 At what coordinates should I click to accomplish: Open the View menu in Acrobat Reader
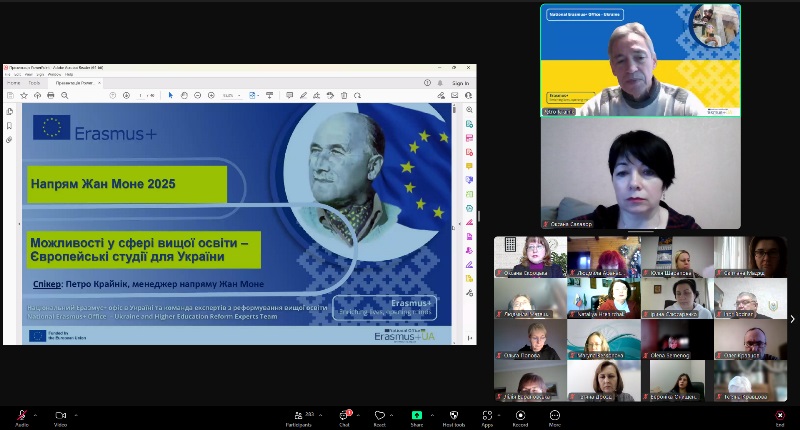(29, 74)
